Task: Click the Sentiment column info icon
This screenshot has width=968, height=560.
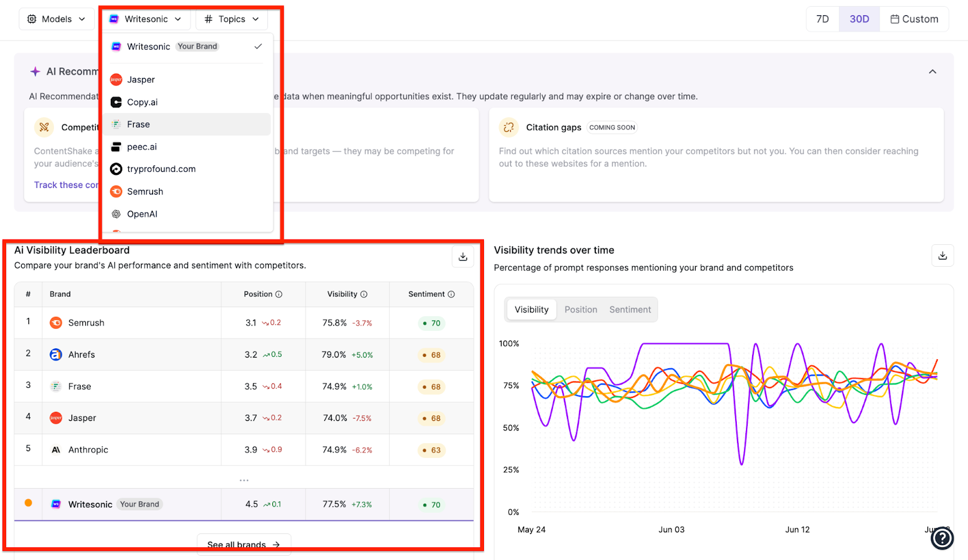Action: [451, 295]
